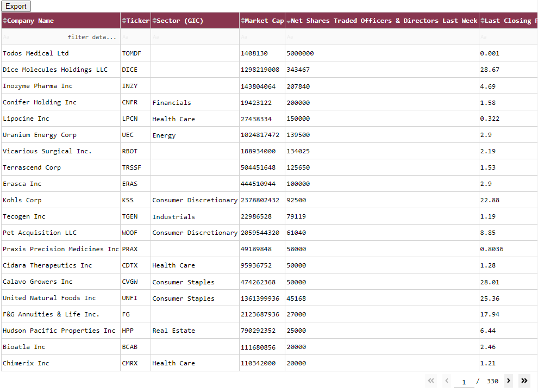
Task: Select the Uranium Energy Corp row
Action: (60, 135)
